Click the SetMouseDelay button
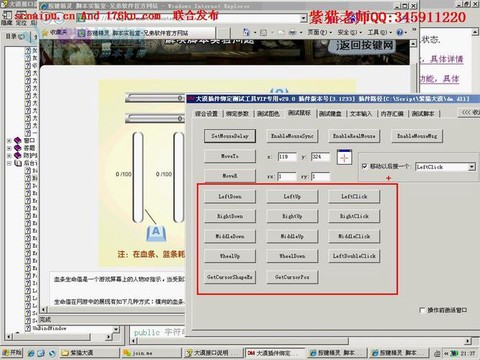480x360 pixels. [230, 136]
